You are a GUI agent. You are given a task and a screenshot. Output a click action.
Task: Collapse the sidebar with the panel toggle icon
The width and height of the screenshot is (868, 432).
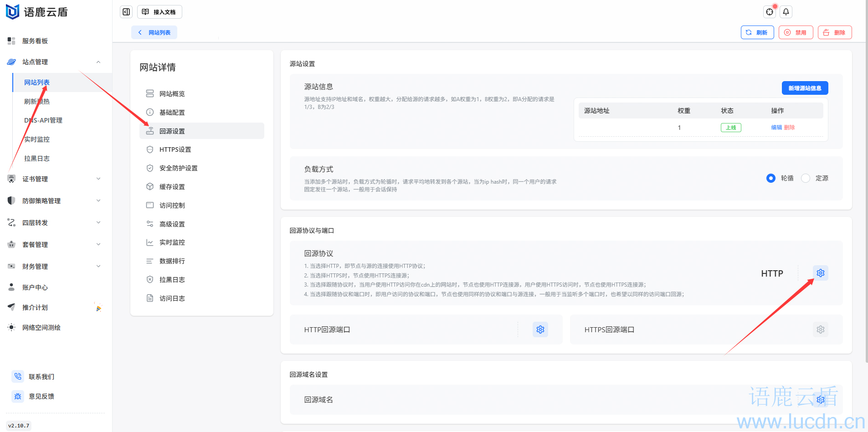click(126, 11)
